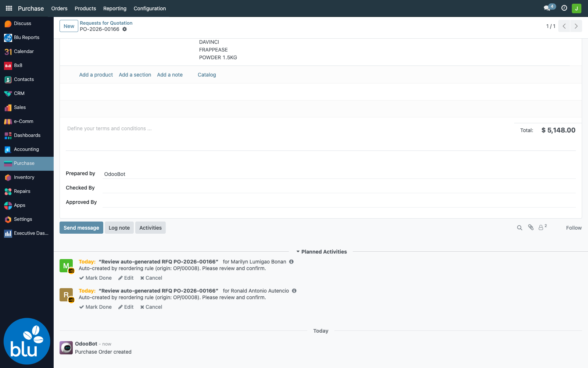Click the 'Purchase Order created' message
Viewport: 588px width, 368px height.
point(103,352)
